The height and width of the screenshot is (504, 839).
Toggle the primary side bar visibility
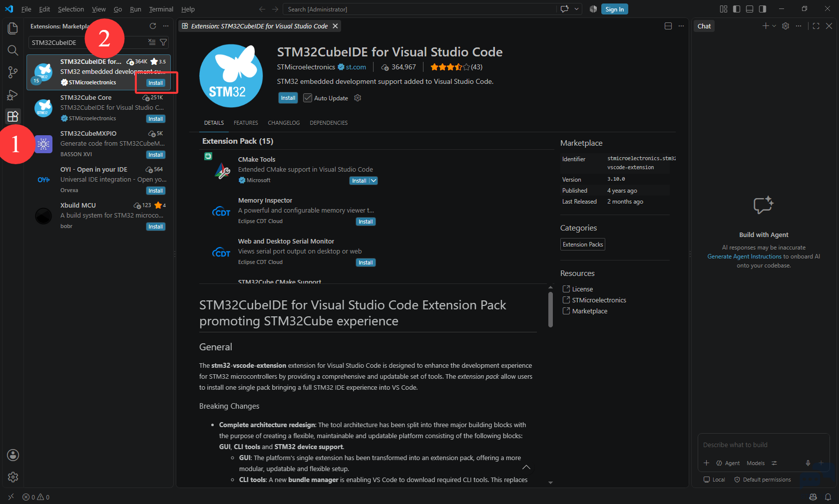(x=737, y=9)
